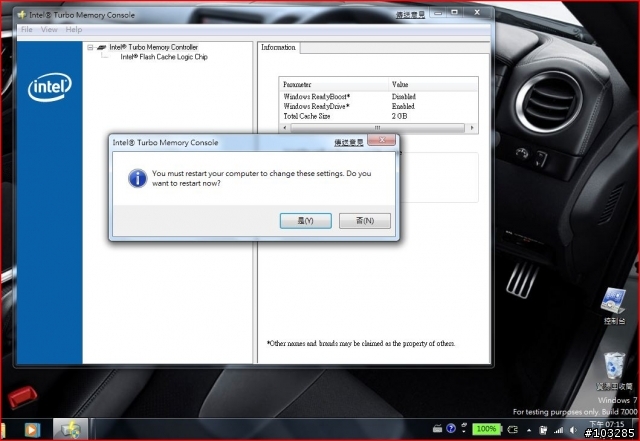Click the ReadyDrive Enabled value
This screenshot has width=640, height=441.
tap(403, 106)
